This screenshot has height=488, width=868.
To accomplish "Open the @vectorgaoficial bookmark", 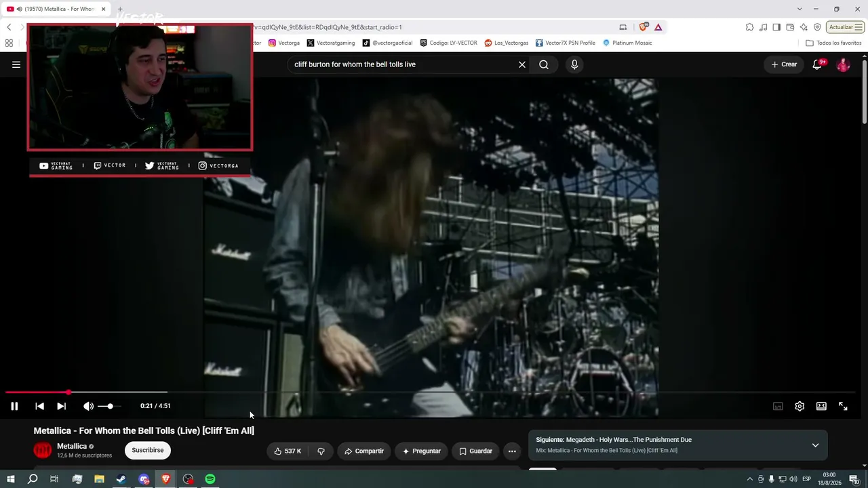I will pyautogui.click(x=387, y=43).
